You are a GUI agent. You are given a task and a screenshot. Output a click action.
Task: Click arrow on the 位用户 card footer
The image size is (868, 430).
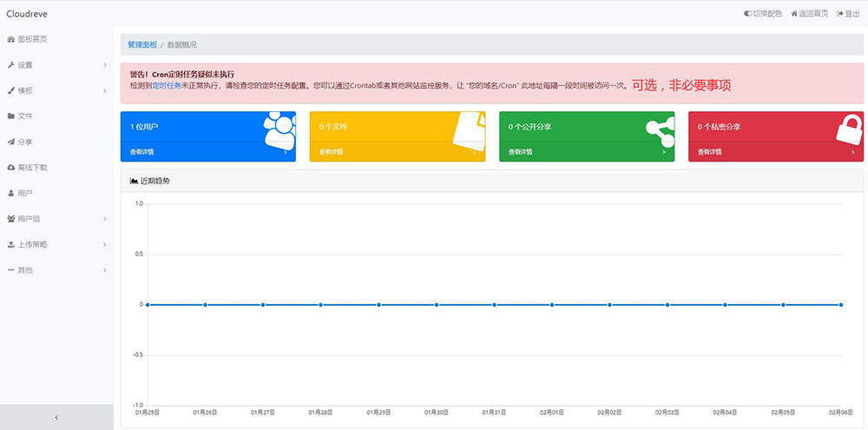(286, 152)
